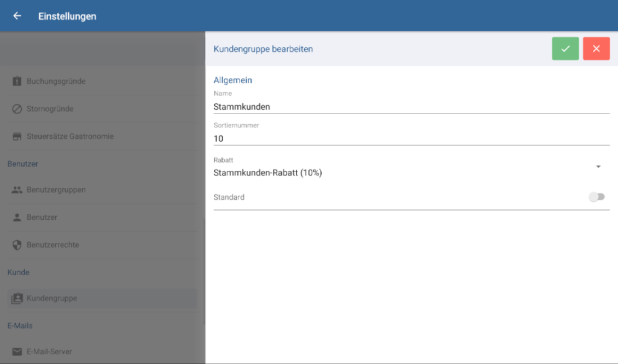The image size is (618, 364).
Task: Change the Stammkunden-Rabatt selection
Action: point(598,165)
